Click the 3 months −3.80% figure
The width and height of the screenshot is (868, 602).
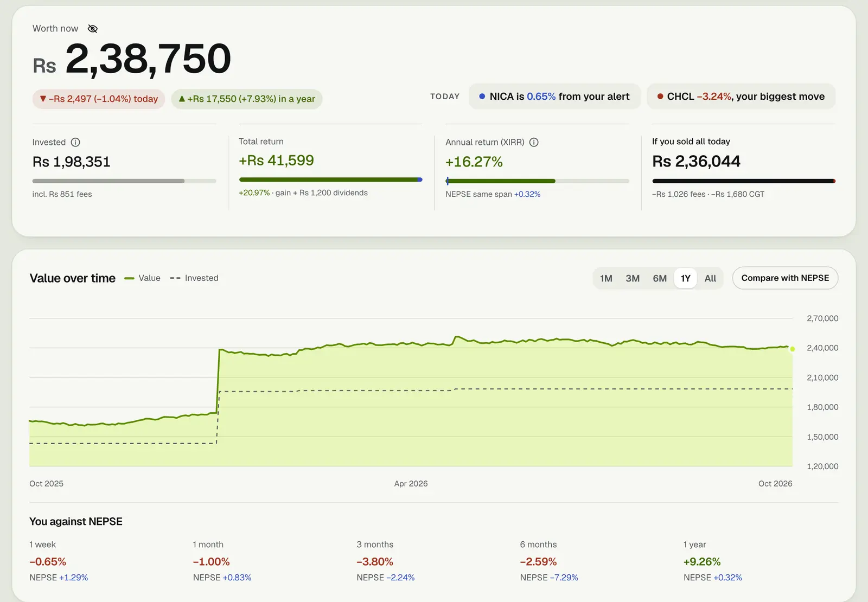point(375,562)
